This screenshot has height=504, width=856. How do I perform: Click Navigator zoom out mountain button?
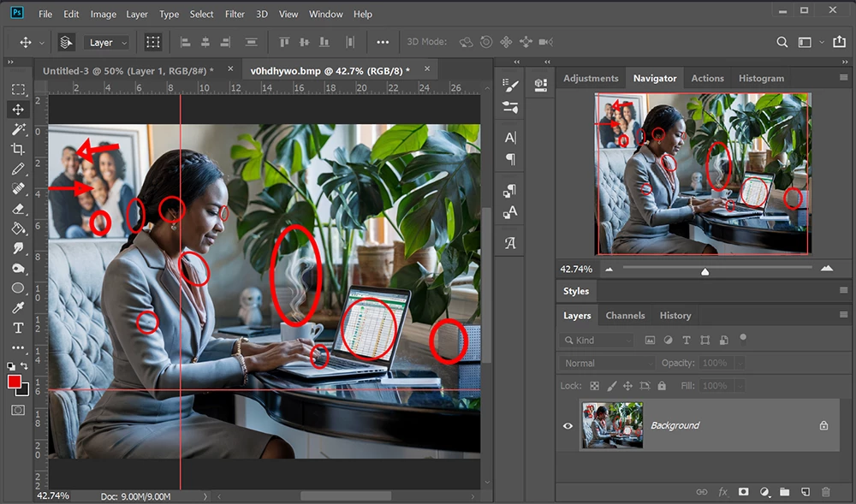click(609, 269)
